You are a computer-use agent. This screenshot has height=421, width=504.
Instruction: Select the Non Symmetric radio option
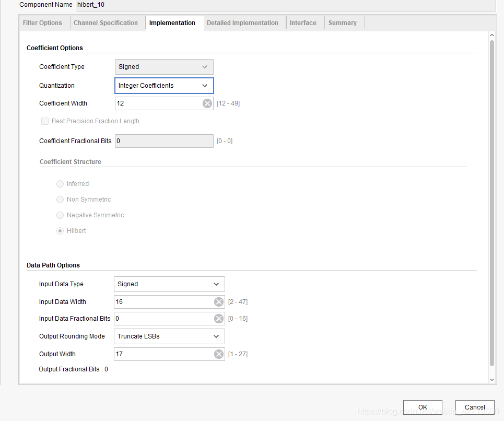60,200
